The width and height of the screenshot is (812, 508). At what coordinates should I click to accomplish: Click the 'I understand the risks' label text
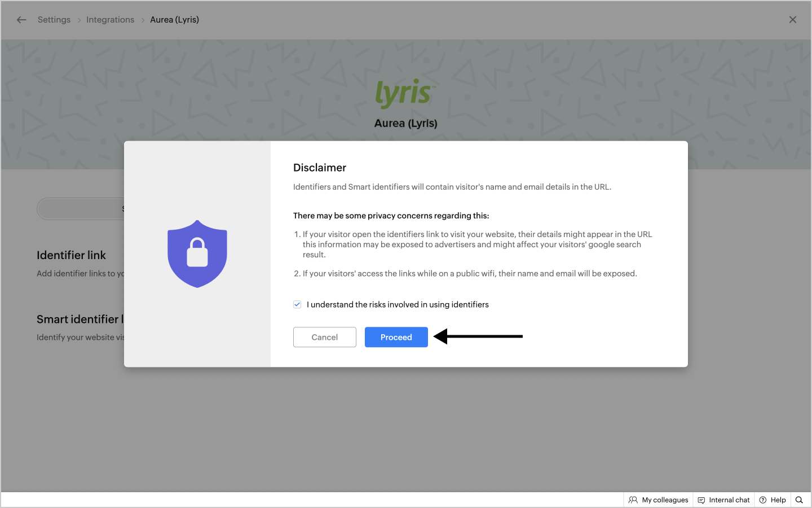[398, 304]
